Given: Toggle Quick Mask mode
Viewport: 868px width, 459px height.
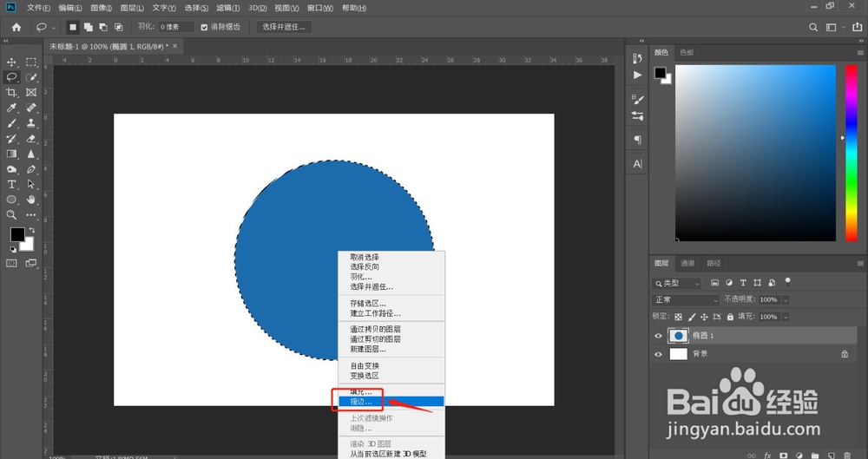Looking at the screenshot, I should pos(11,264).
